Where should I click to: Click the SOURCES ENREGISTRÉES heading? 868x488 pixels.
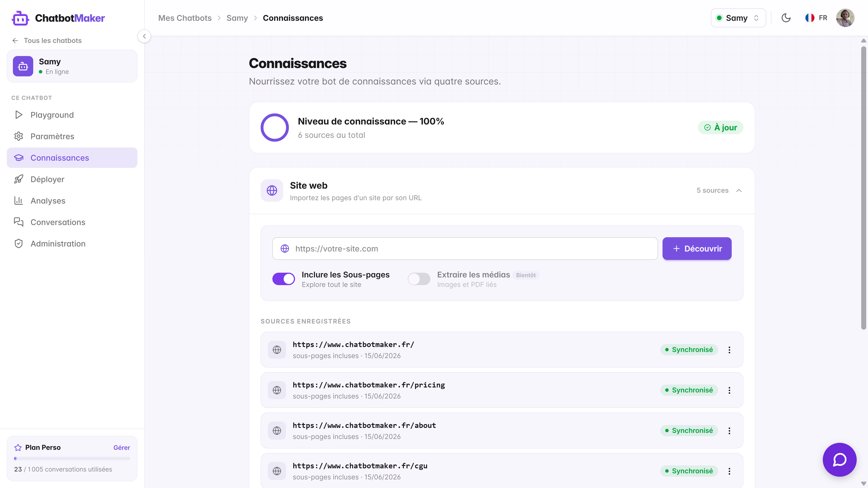point(306,321)
